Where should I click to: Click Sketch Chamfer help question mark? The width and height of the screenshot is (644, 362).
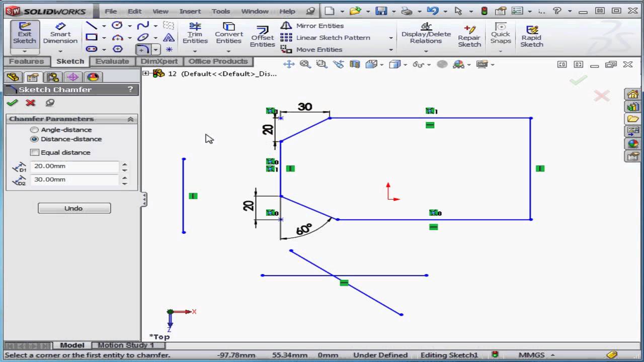pos(130,89)
